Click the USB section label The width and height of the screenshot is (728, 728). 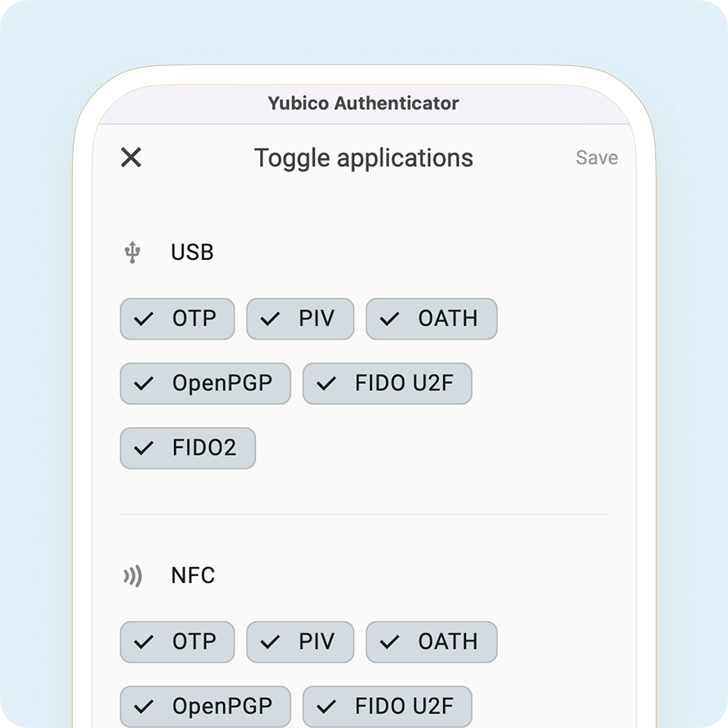click(x=192, y=252)
